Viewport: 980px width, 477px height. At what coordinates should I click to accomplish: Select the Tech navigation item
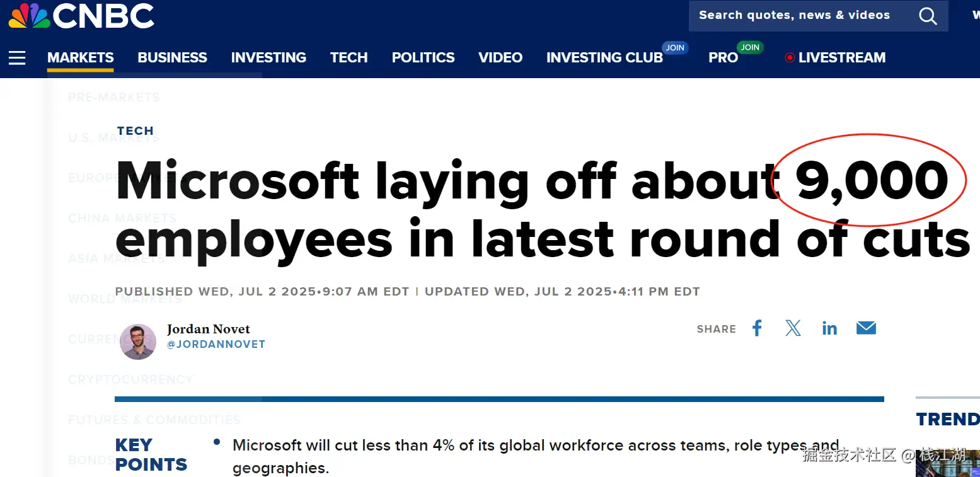[x=349, y=58]
